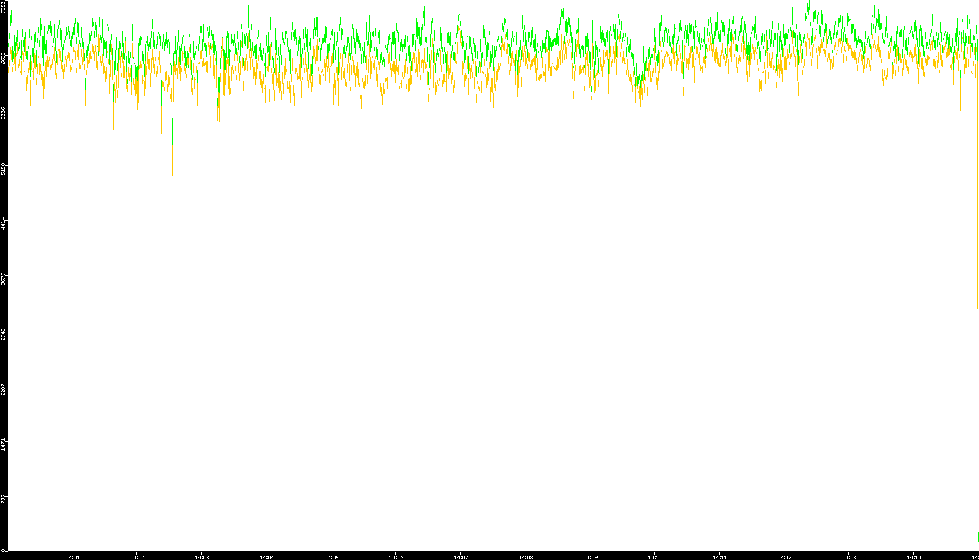Select the 5150 vertical axis label
The height and width of the screenshot is (560, 979).
(3, 169)
